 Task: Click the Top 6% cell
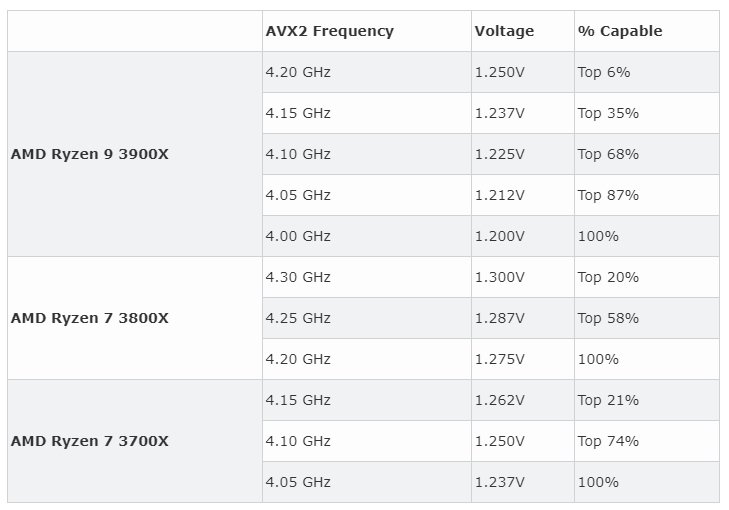tap(603, 72)
